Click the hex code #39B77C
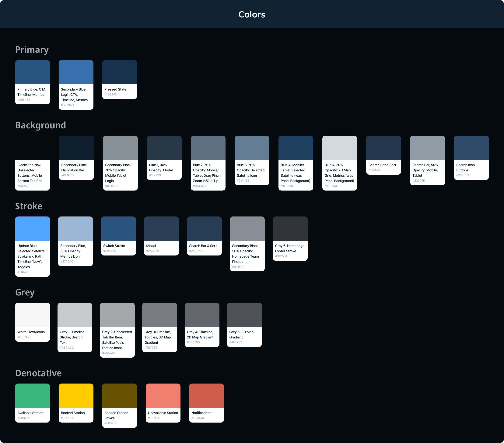The height and width of the screenshot is (443, 504). [24, 418]
